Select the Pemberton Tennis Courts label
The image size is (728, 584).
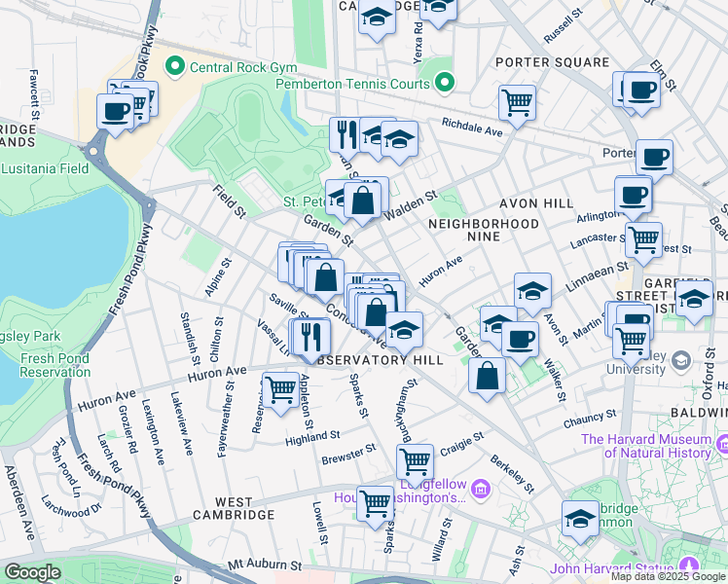pos(353,84)
